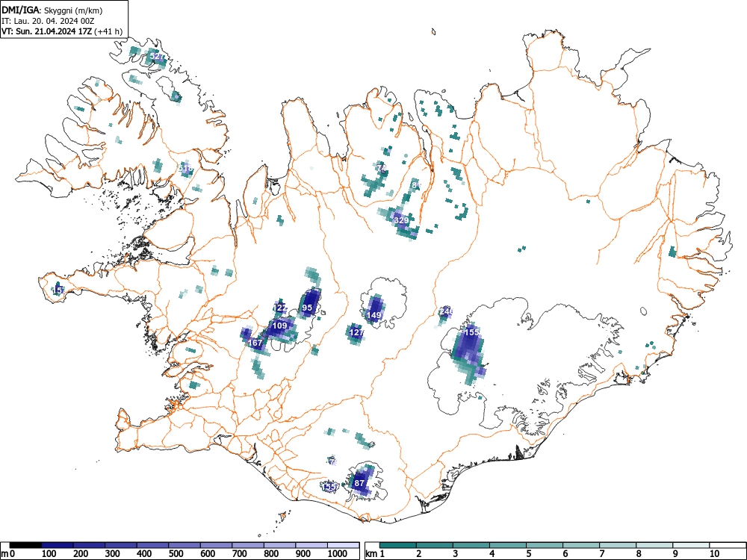
Task: Click the 149 value on the central glacier
Action: [x=374, y=315]
